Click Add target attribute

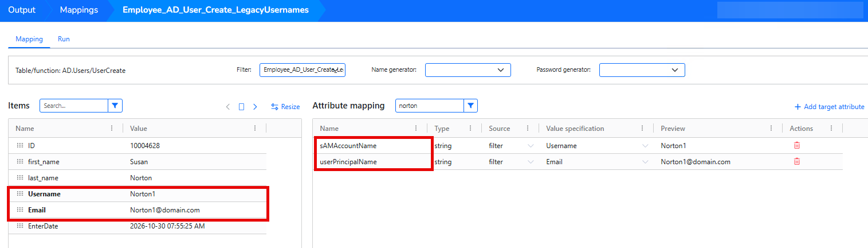829,107
